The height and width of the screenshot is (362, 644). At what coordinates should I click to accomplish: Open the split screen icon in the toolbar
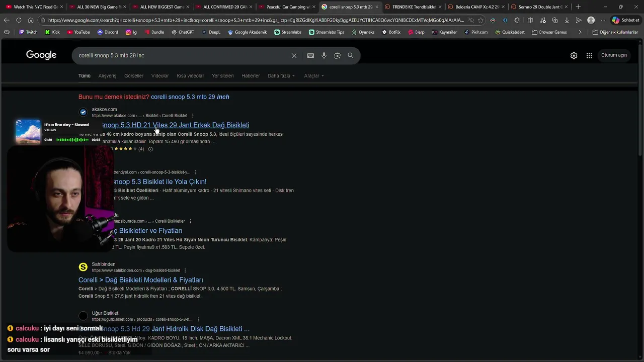click(x=530, y=20)
